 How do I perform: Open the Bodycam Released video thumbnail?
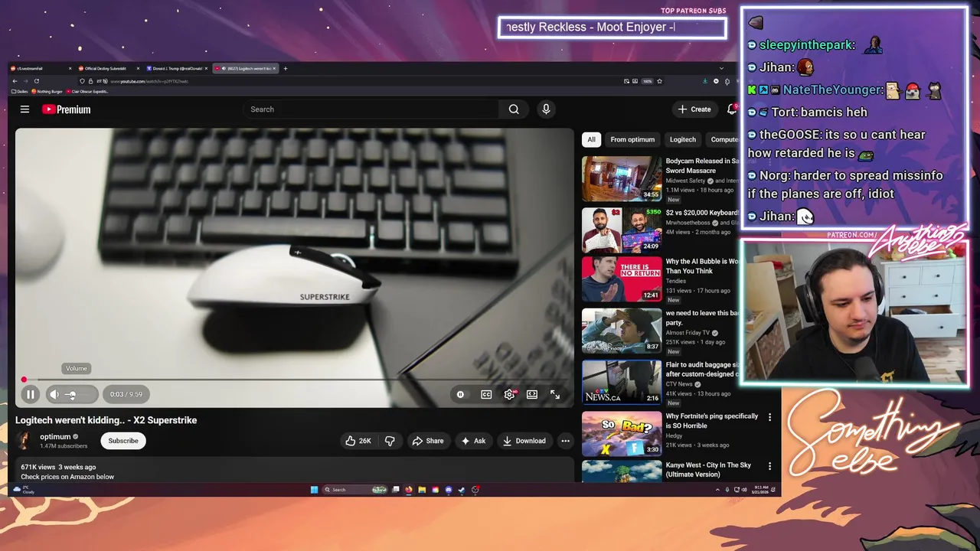(622, 178)
